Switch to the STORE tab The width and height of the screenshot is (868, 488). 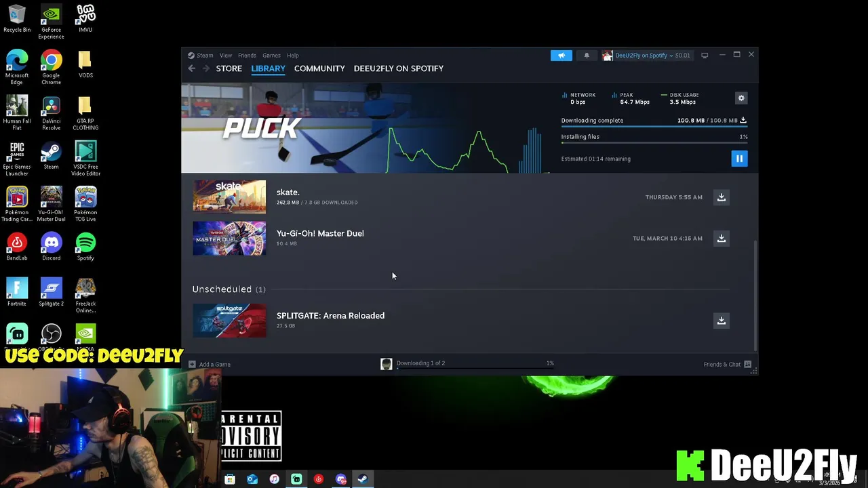pos(229,68)
